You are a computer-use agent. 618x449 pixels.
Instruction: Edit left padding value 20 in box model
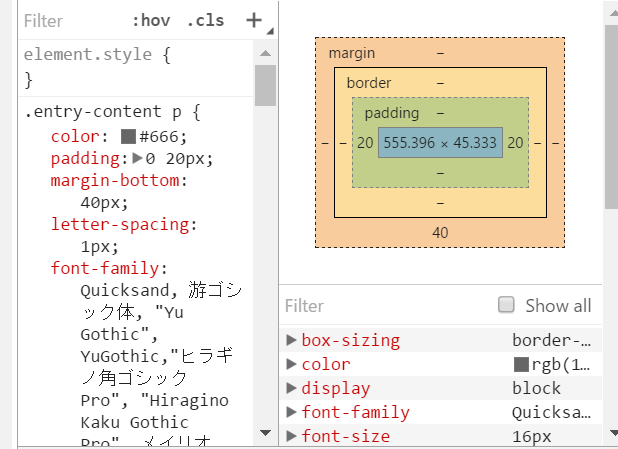[365, 143]
